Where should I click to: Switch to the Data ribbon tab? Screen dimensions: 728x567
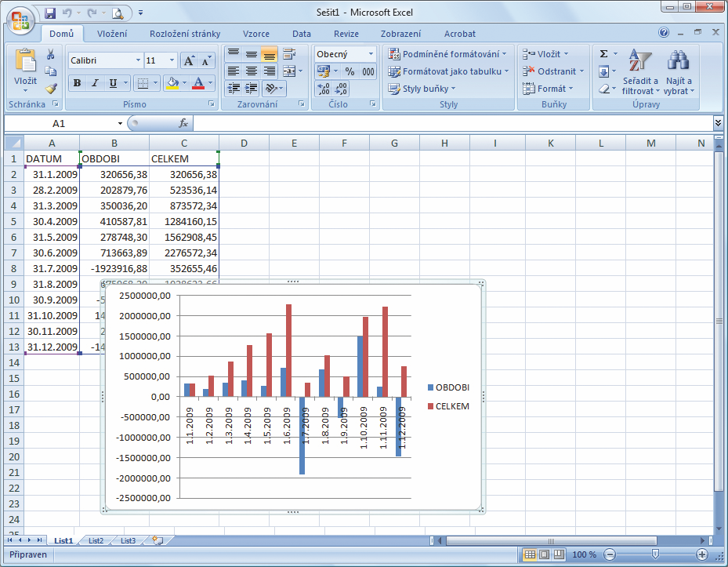tap(302, 34)
